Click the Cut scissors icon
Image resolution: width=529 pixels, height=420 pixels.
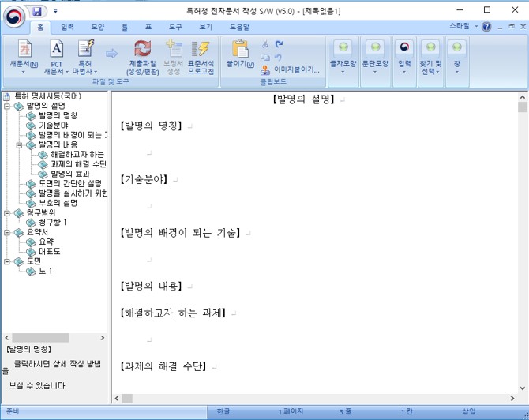coord(265,44)
